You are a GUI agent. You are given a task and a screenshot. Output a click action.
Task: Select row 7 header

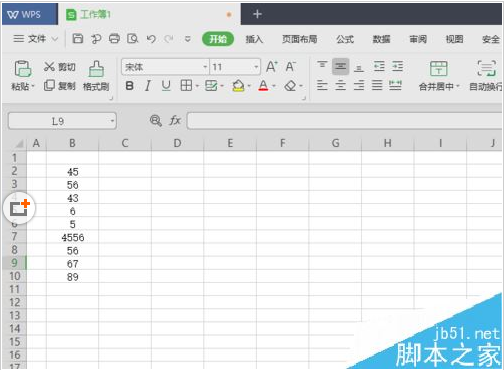click(14, 237)
